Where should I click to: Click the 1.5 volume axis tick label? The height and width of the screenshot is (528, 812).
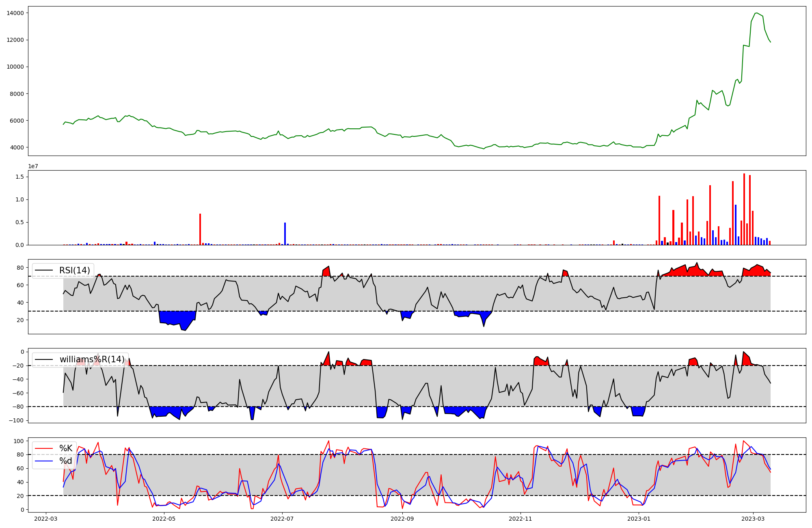coord(19,177)
